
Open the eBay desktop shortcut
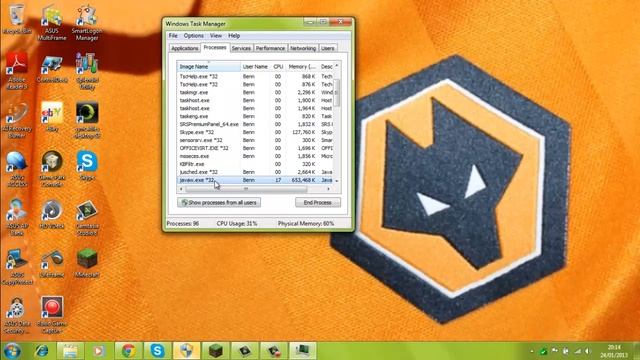click(x=52, y=117)
